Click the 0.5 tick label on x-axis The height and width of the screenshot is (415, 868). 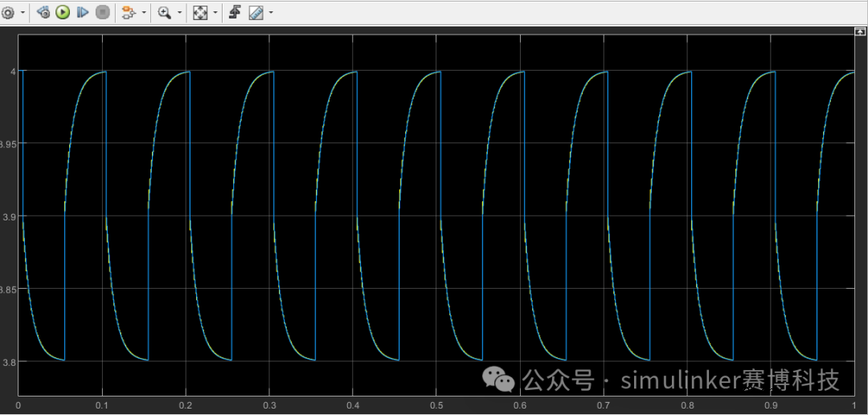tap(436, 405)
